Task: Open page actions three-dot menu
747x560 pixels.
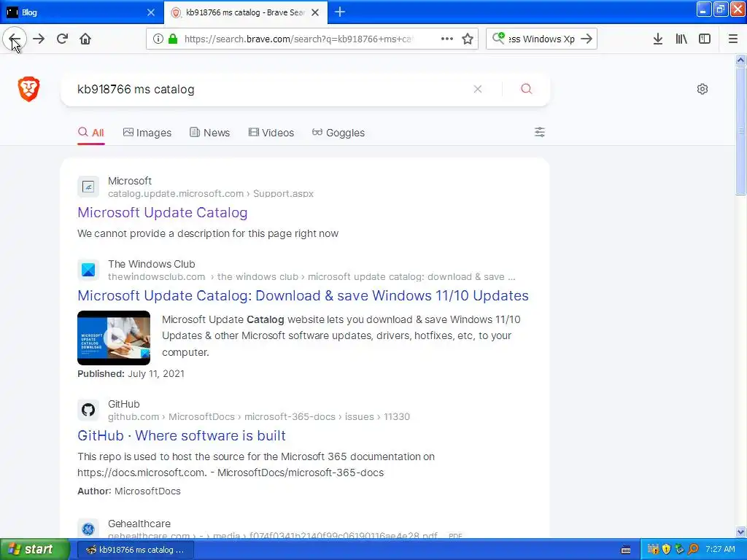Action: 447,39
